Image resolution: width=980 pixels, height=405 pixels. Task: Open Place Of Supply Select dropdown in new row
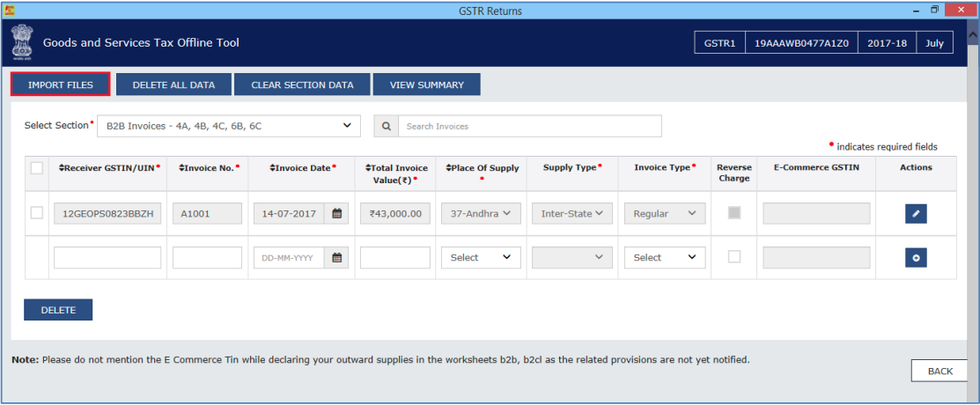(x=482, y=257)
